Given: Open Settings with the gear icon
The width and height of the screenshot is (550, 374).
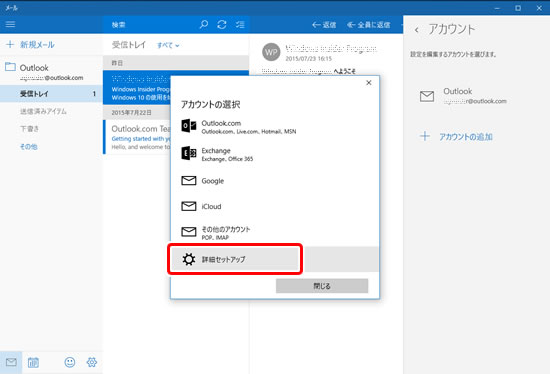Looking at the screenshot, I should click(x=92, y=362).
